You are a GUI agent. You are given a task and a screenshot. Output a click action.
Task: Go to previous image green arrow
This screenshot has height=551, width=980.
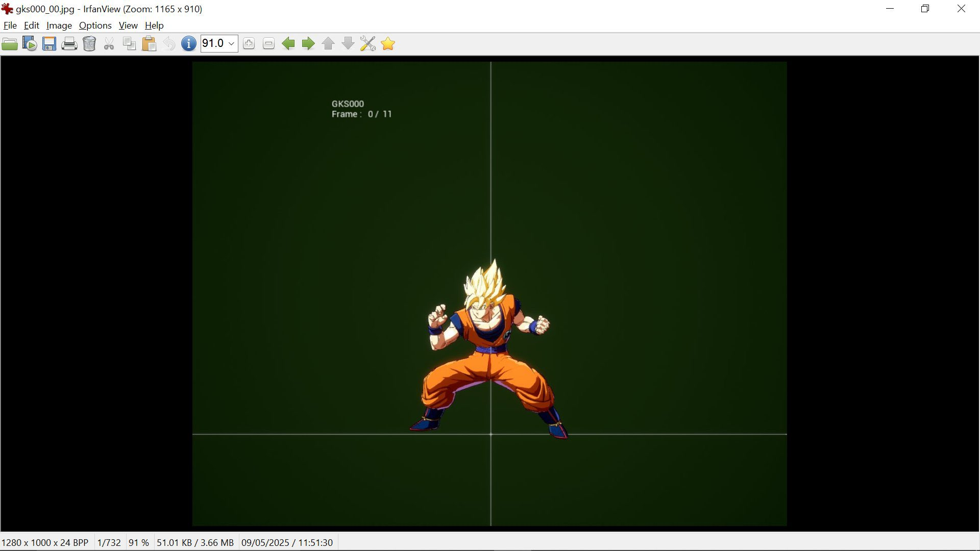pyautogui.click(x=288, y=44)
